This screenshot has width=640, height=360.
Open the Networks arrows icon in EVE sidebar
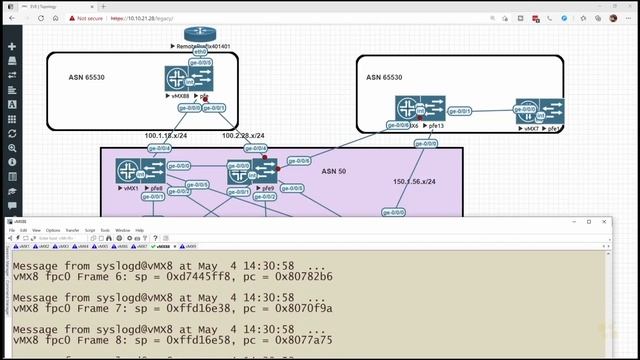(x=12, y=75)
